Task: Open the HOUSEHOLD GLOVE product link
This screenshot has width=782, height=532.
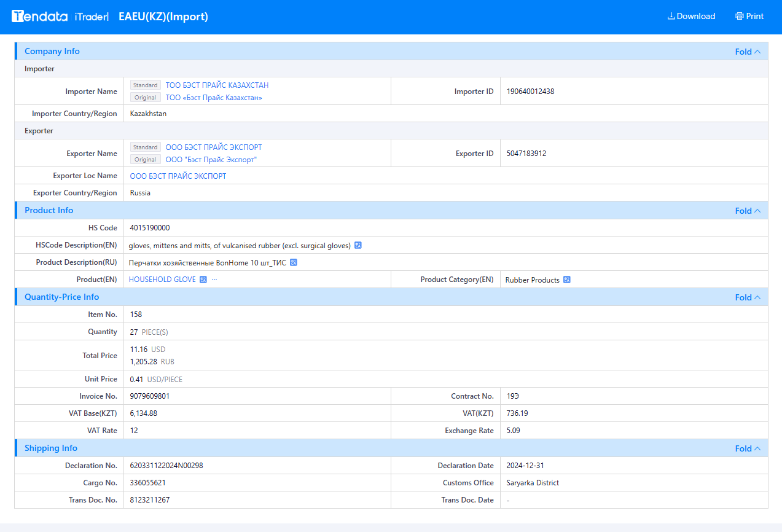Action: click(x=162, y=280)
